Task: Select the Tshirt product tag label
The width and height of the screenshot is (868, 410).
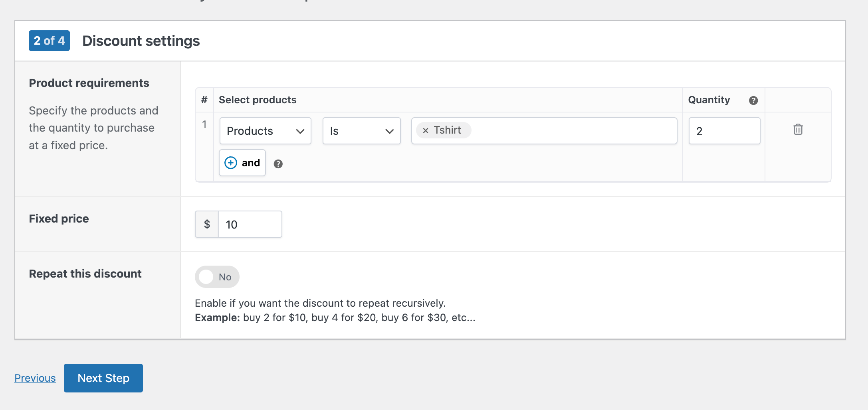Action: point(447,130)
